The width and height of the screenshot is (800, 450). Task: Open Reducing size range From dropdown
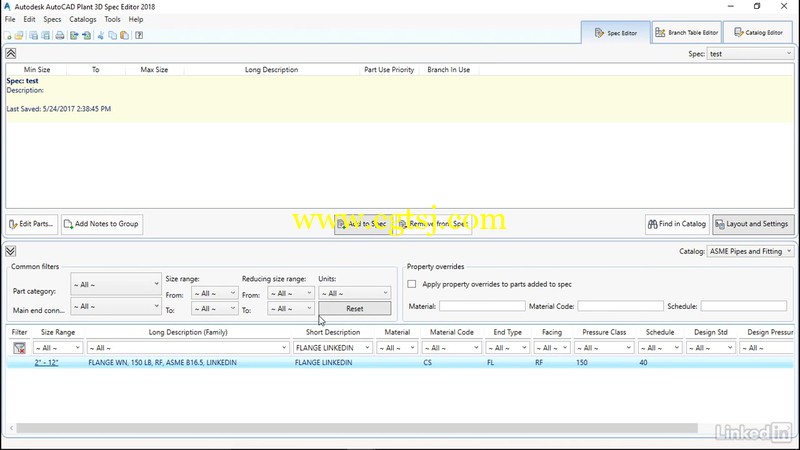tap(291, 293)
